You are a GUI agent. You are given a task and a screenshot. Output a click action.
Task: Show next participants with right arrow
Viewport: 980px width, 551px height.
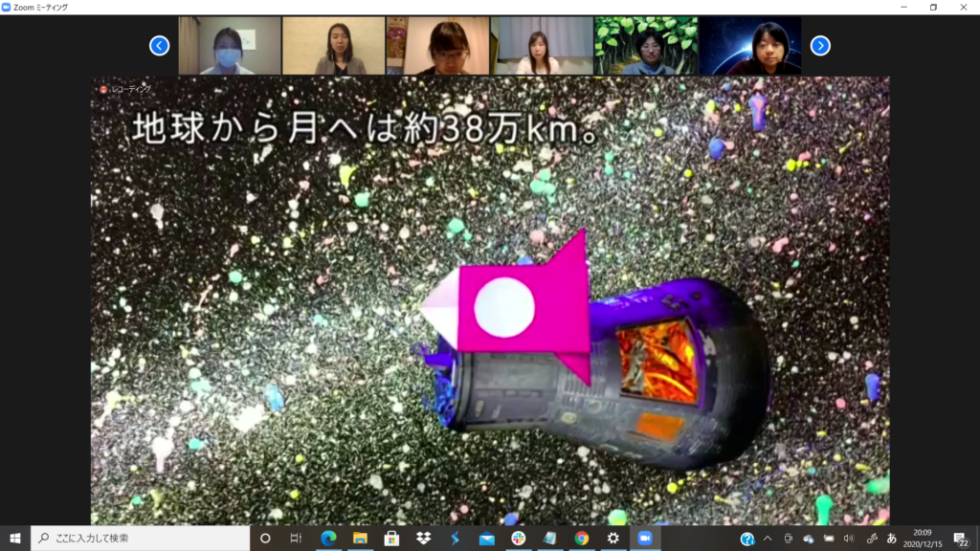pos(820,45)
